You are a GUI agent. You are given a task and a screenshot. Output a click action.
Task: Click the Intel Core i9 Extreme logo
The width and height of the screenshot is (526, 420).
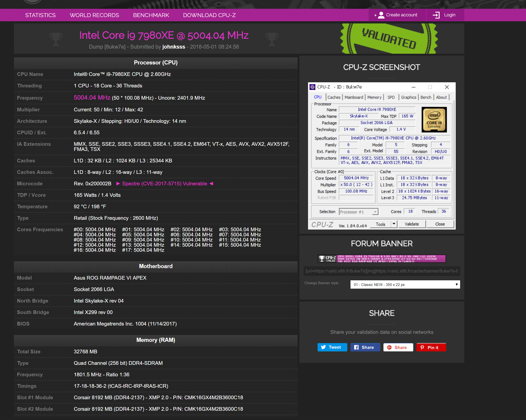pyautogui.click(x=434, y=120)
